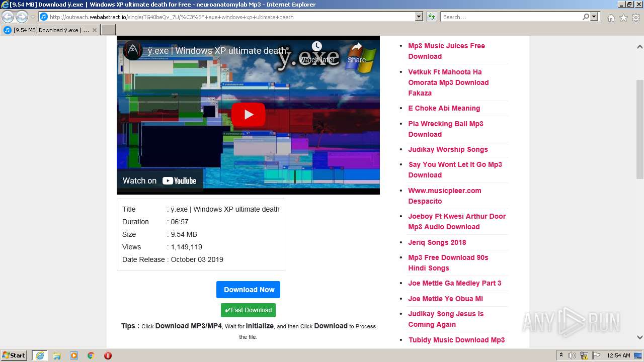Click the search magnifier icon
The image size is (644, 362).
click(x=586, y=17)
